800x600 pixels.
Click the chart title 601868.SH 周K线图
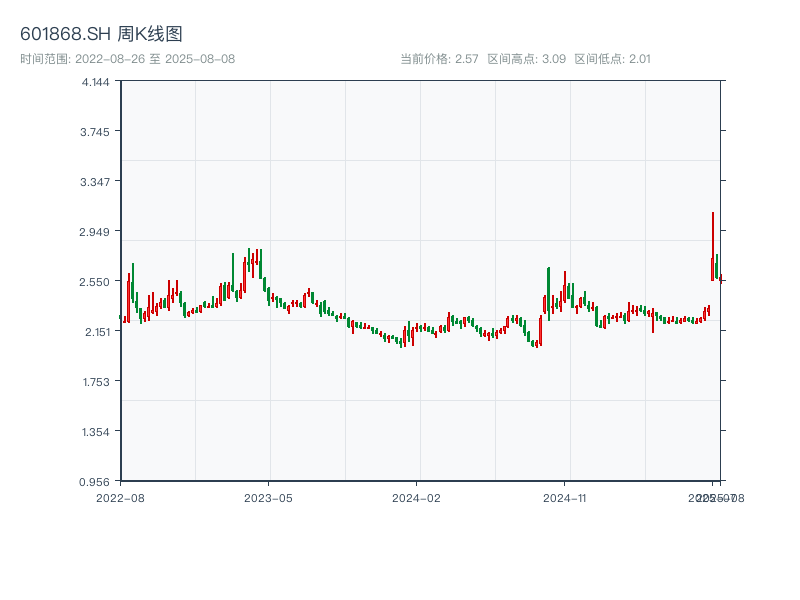[101, 34]
